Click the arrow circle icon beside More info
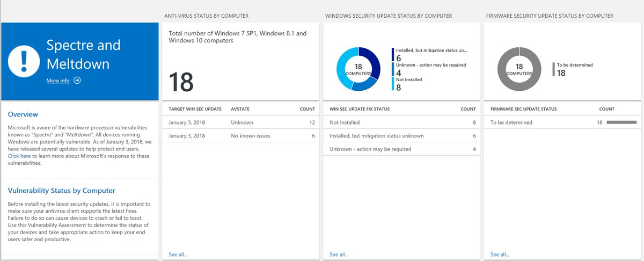Image resolution: width=644 pixels, height=261 pixels. [77, 81]
